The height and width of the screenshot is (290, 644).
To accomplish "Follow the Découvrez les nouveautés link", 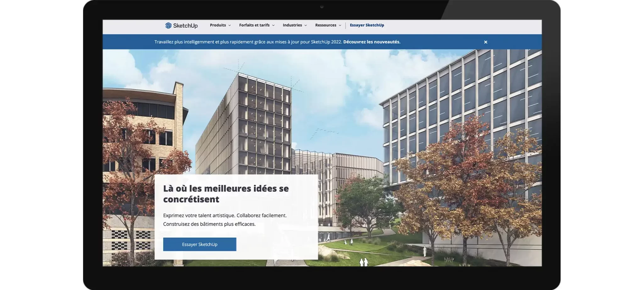I will [x=372, y=42].
